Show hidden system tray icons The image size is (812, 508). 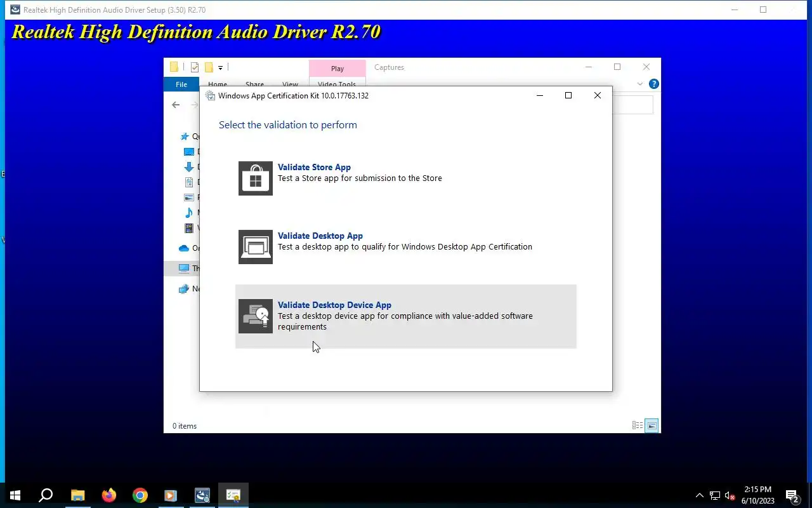click(x=700, y=495)
